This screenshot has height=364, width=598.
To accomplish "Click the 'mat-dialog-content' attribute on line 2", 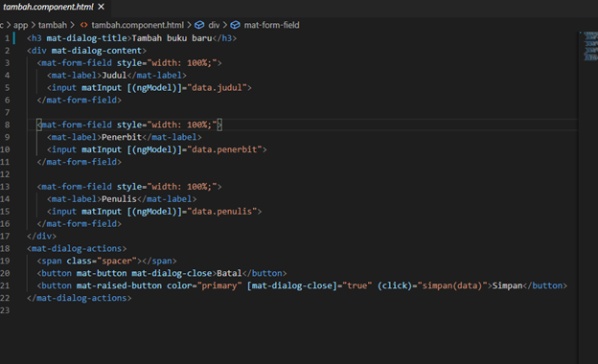I will (97, 51).
